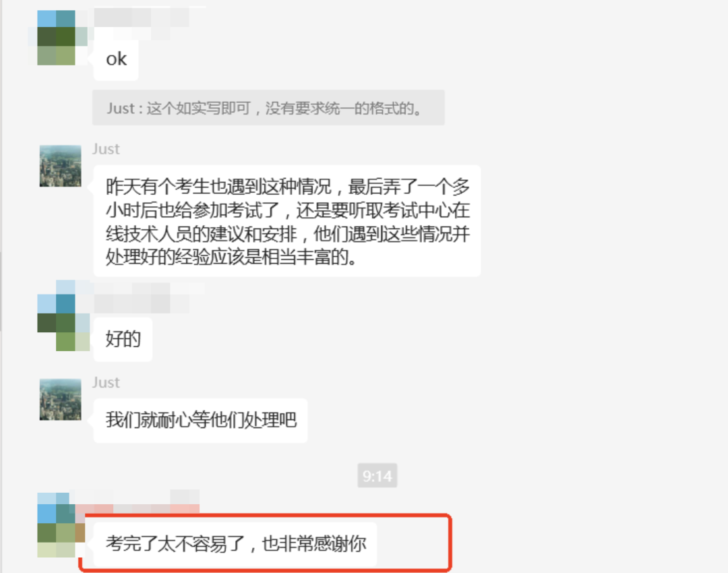728x573 pixels.
Task: Click the '好的' message bubble
Action: point(123,340)
